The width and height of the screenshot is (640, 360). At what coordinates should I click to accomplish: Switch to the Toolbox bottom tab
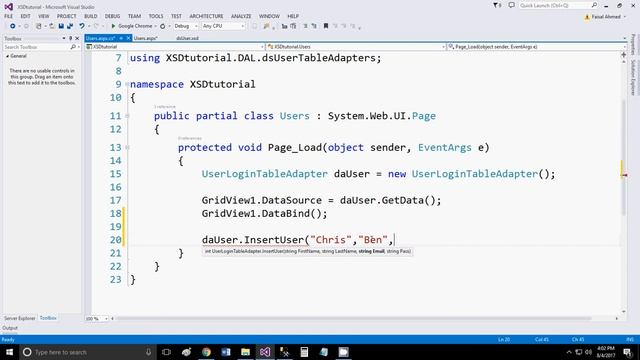[x=48, y=318]
